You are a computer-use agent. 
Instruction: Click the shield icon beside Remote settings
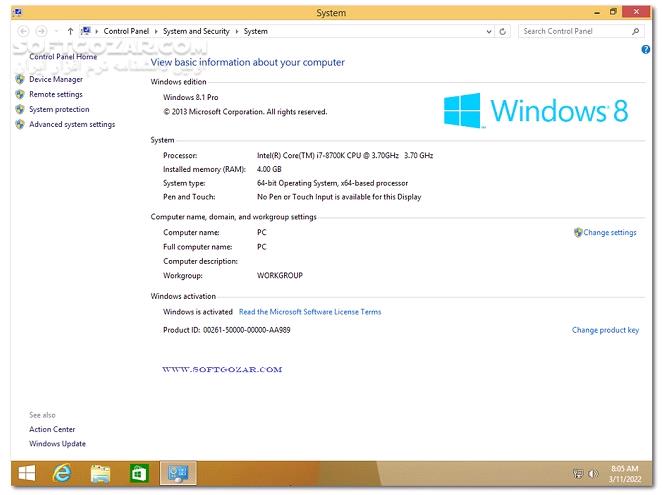tap(20, 94)
